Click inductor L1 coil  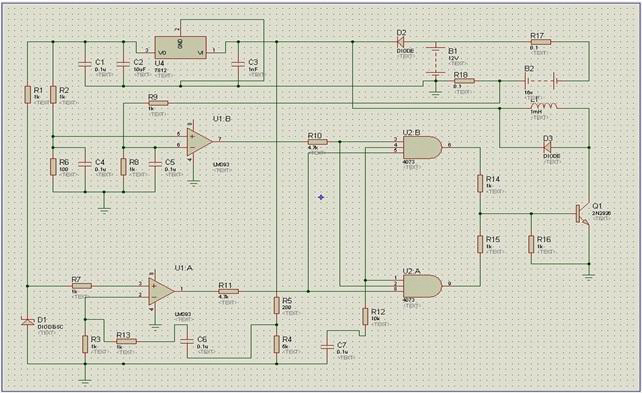[543, 106]
